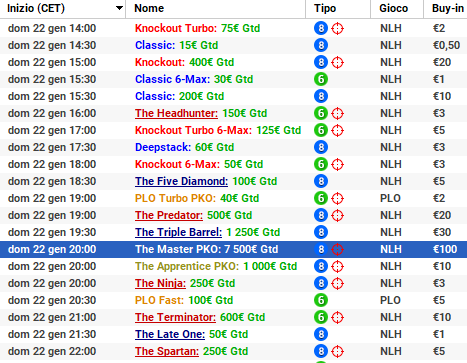Open The Predator tournament link
The image size is (467, 363).
169,215
